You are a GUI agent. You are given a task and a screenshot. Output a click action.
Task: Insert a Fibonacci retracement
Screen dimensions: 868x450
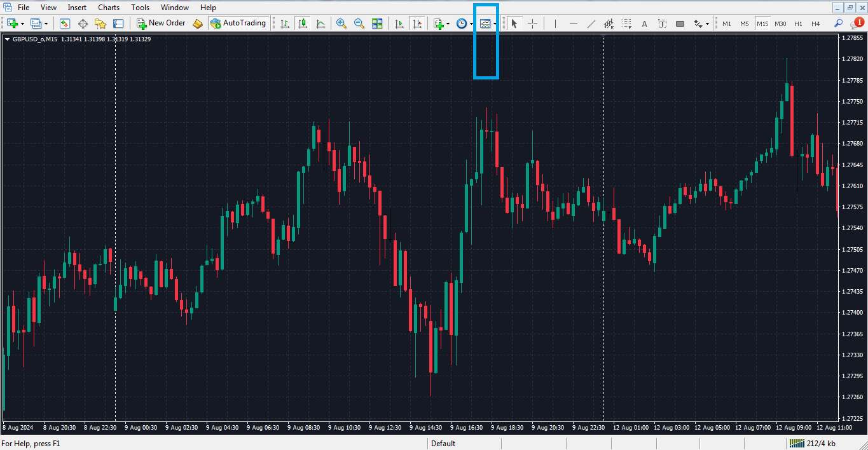coord(627,24)
